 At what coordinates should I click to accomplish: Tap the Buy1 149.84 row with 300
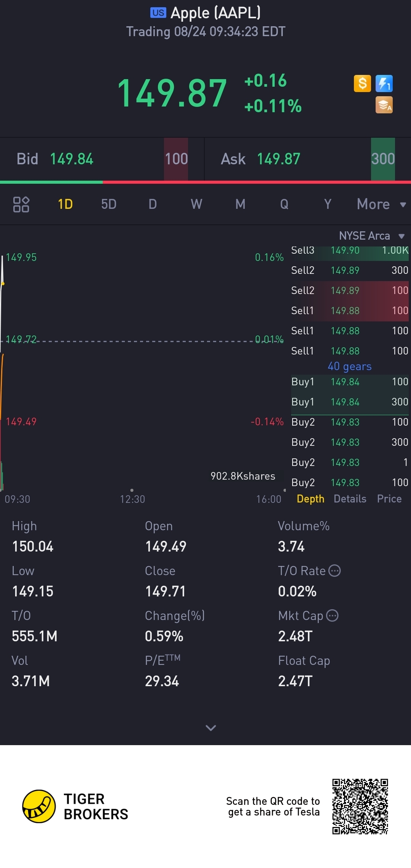(x=350, y=402)
